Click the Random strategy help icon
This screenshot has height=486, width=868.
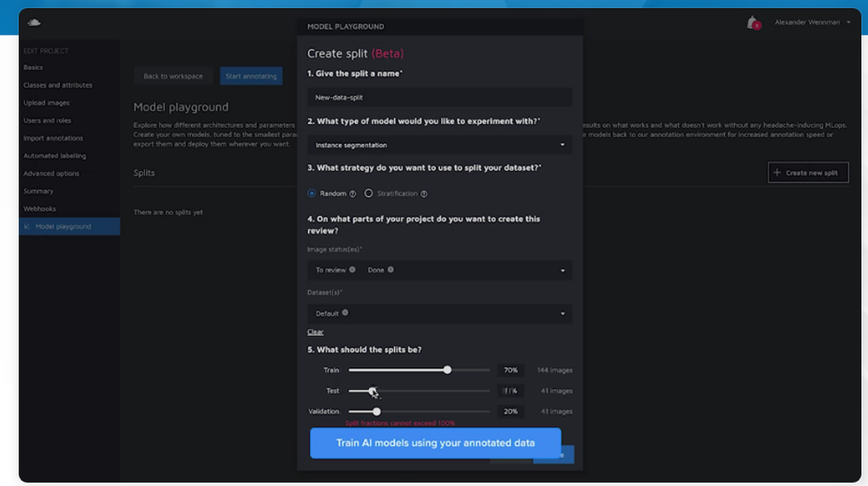coord(352,194)
